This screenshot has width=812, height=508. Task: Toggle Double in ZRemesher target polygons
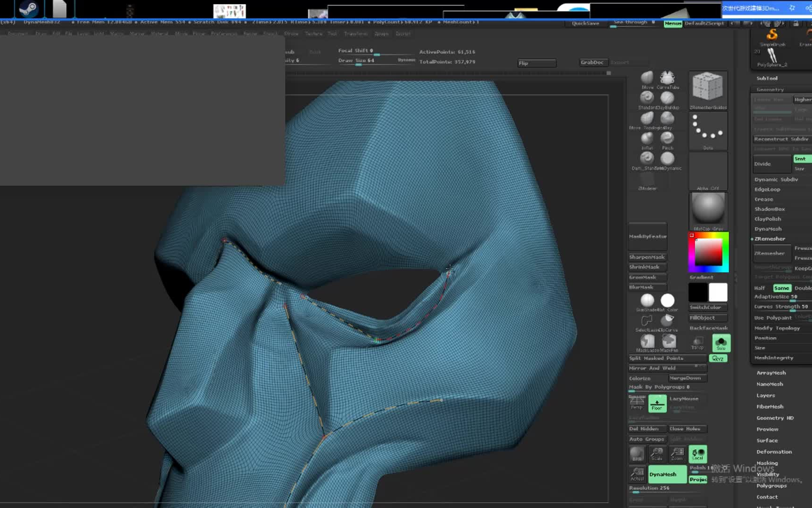[804, 288]
